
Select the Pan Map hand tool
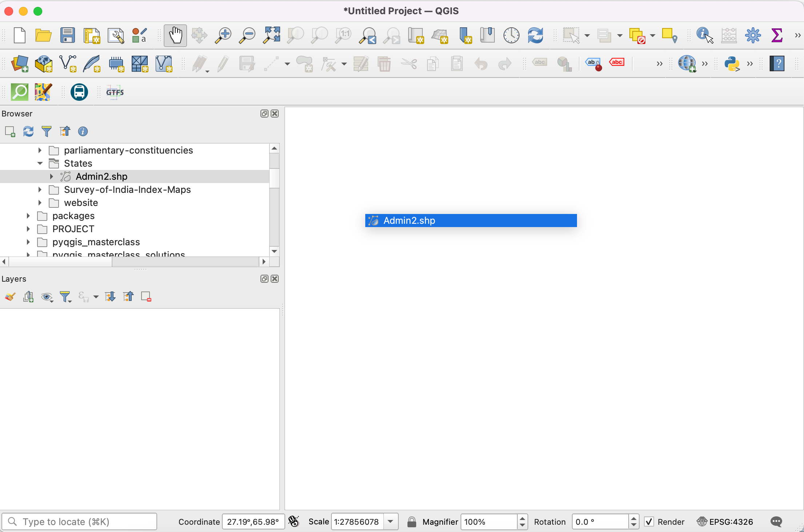(175, 35)
